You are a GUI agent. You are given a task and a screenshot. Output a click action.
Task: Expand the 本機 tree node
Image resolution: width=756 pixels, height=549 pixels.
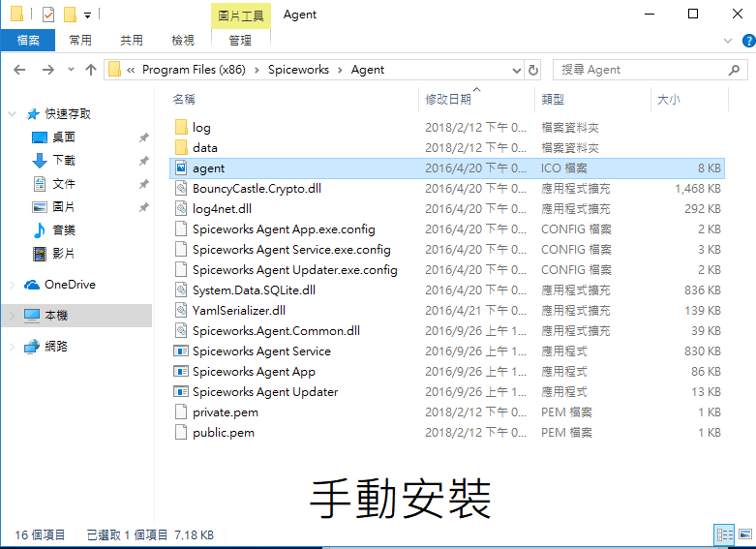pos(12,316)
